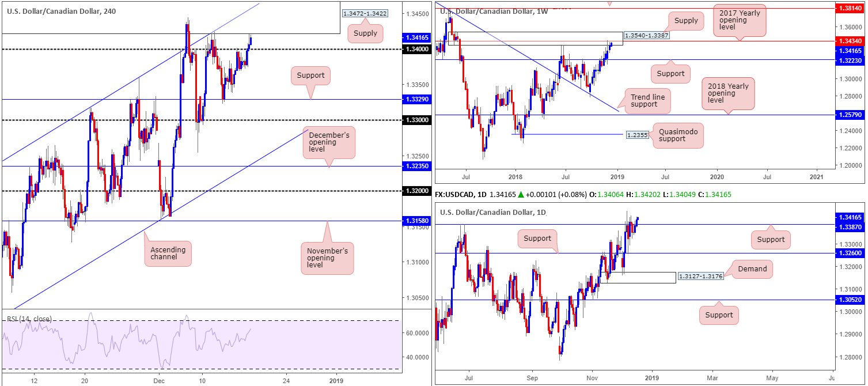Click the red 1.38140 price tag
Viewport: 868px width, 386px height.
(x=850, y=9)
